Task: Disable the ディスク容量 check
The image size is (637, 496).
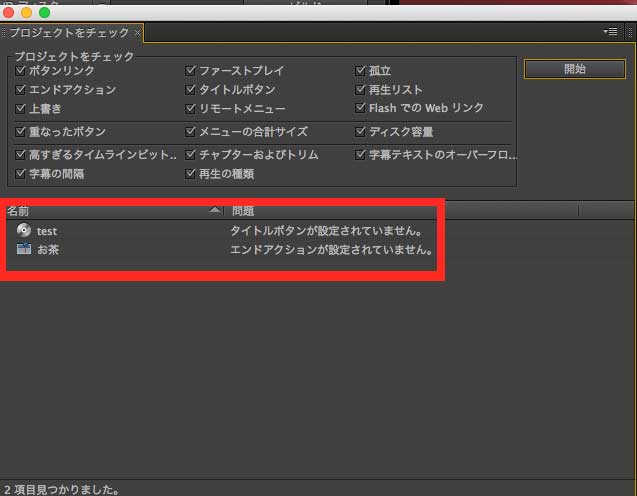Action: (x=361, y=132)
